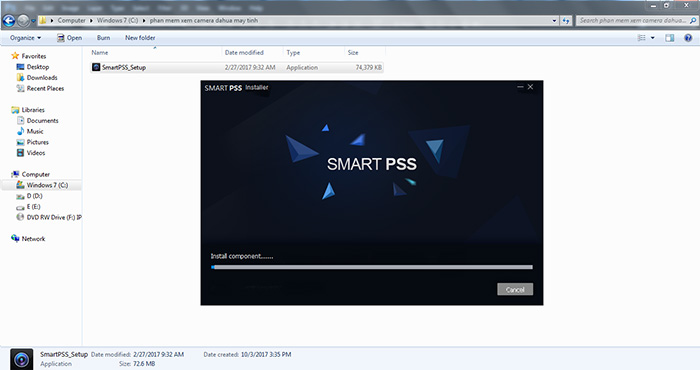Click the SmartPSS_Setup application icon in file row
Image resolution: width=700 pixels, height=370 pixels.
coord(96,67)
